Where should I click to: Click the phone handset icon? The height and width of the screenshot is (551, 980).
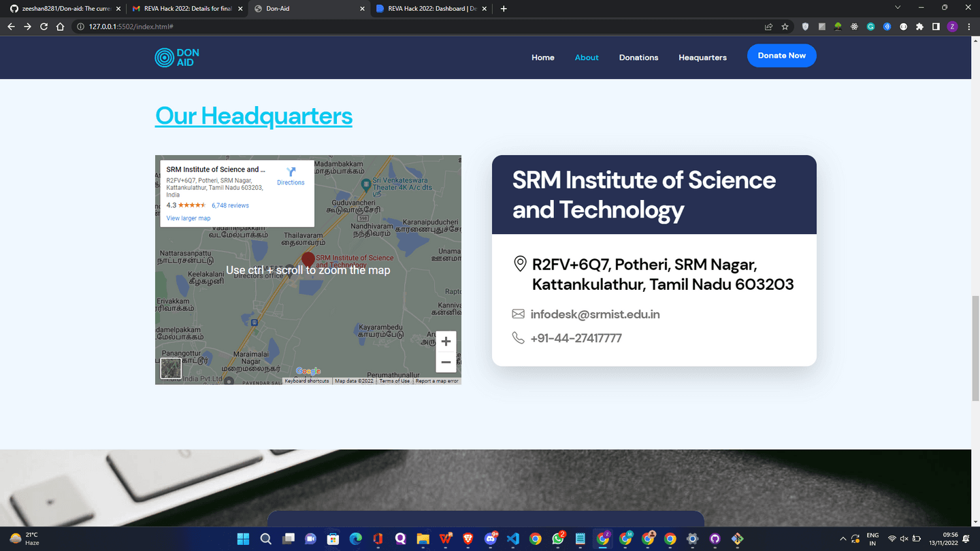tap(518, 337)
